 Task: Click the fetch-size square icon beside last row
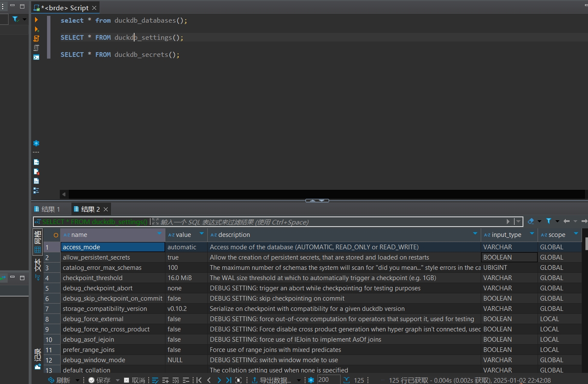[238, 380]
